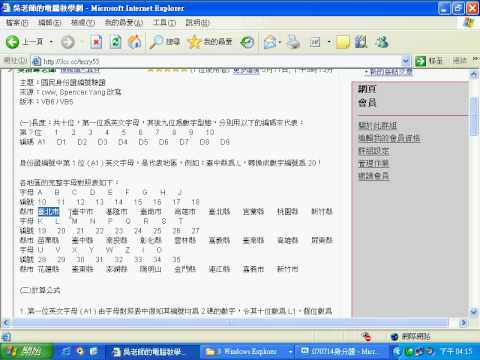Open the Windows 開始 Start button
This screenshot has height=360, width=480.
(26, 351)
